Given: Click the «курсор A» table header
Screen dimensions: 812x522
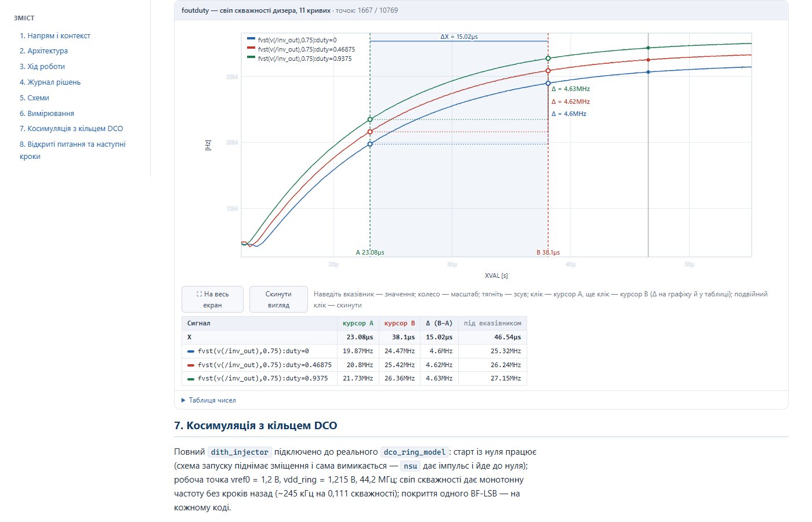Looking at the screenshot, I should coord(358,323).
